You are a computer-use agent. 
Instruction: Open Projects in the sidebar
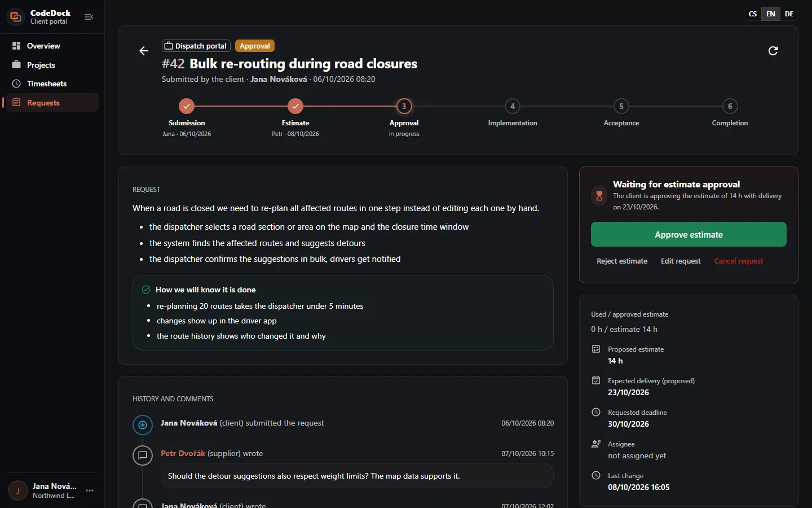coord(52,65)
